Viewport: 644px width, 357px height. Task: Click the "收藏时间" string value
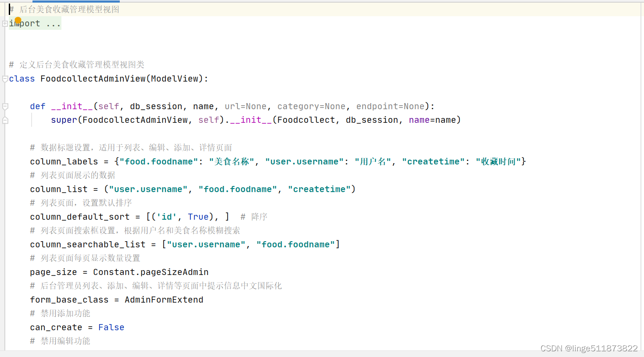(498, 162)
